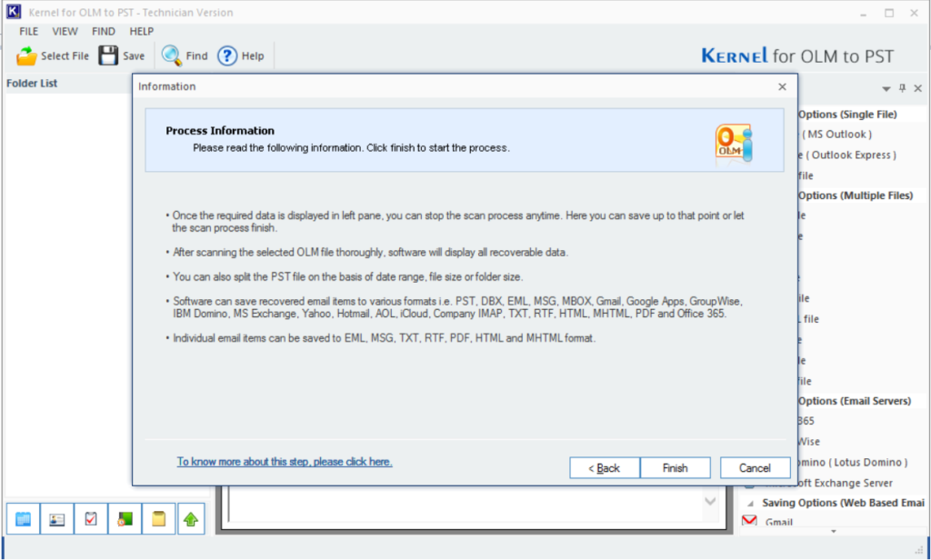Open the tasks checklist icon
The width and height of the screenshot is (931, 560).
pos(91,519)
